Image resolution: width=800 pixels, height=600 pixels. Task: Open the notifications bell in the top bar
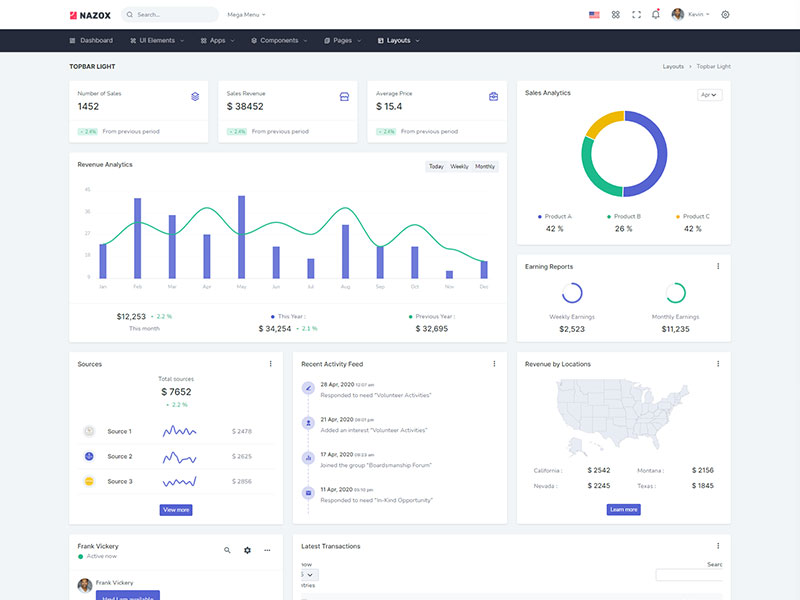coord(656,15)
